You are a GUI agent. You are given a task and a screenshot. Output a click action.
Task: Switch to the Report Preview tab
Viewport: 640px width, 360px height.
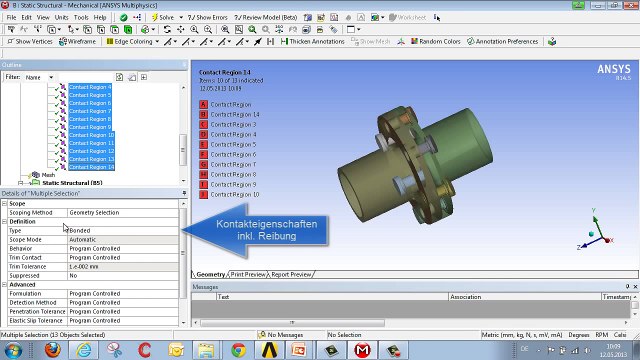tap(291, 274)
